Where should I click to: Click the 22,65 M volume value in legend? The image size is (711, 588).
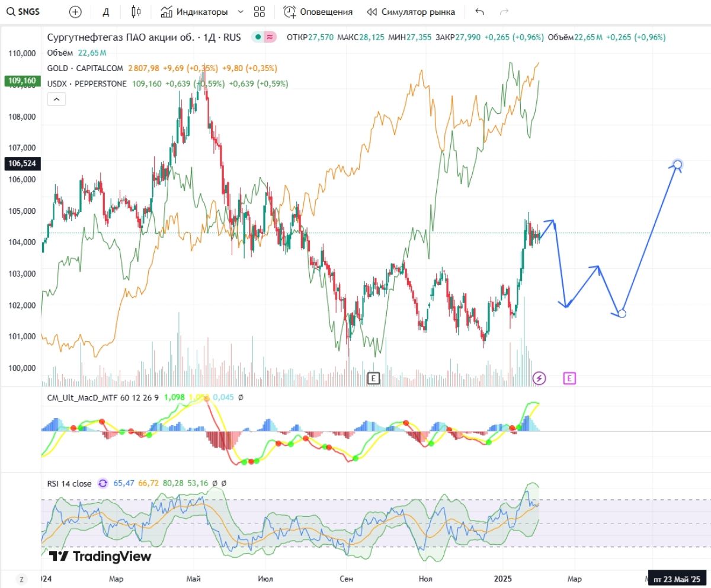91,53
